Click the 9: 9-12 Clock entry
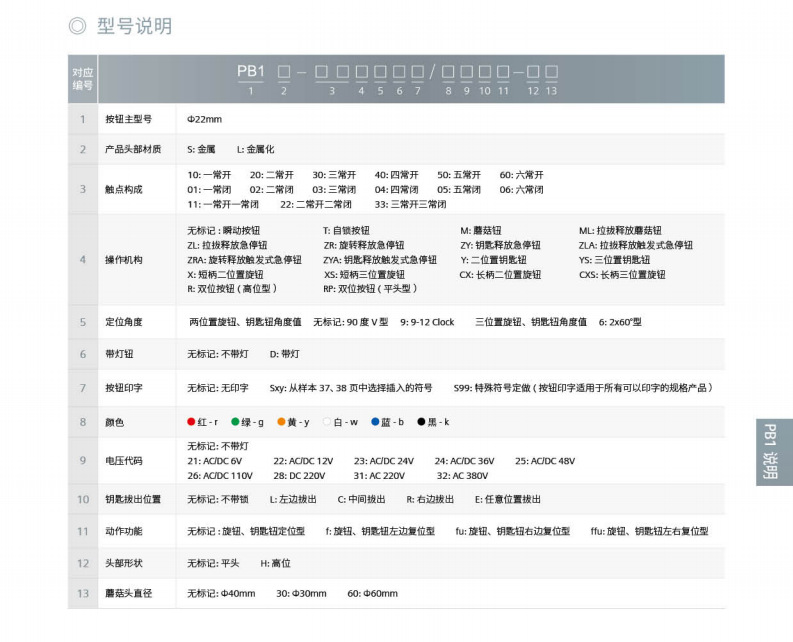The height and width of the screenshot is (642, 793). pyautogui.click(x=427, y=322)
